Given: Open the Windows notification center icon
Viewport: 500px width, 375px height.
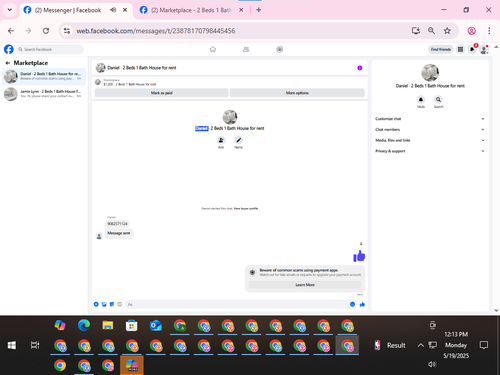Looking at the screenshot, I should (484, 345).
